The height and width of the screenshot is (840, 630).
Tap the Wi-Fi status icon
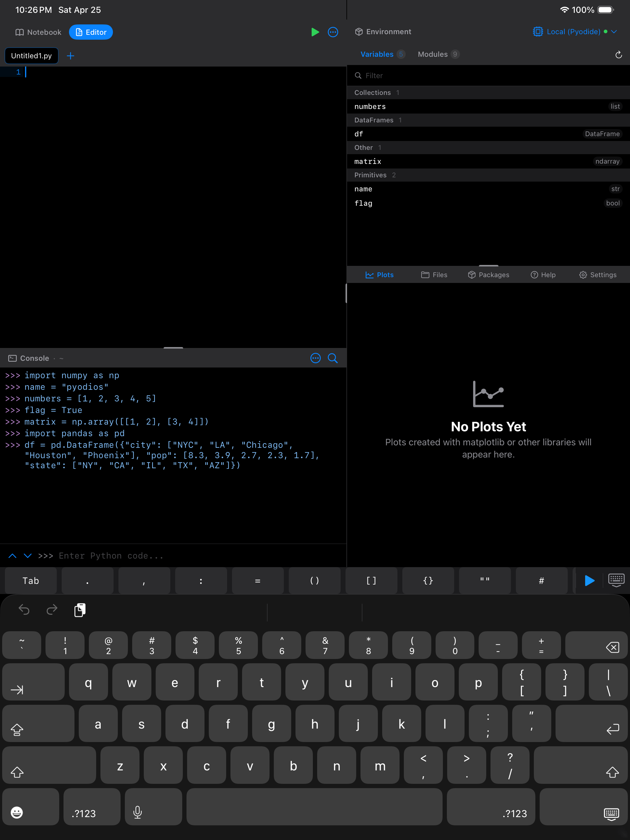coord(564,10)
